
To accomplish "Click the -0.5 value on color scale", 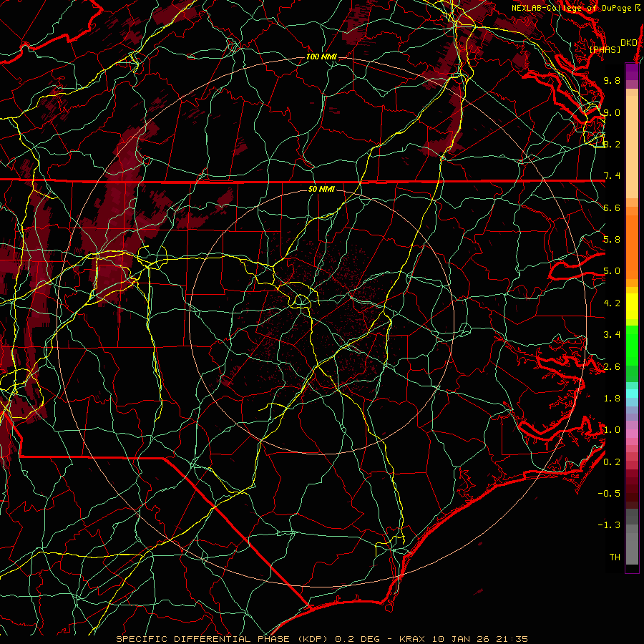I will tap(609, 494).
